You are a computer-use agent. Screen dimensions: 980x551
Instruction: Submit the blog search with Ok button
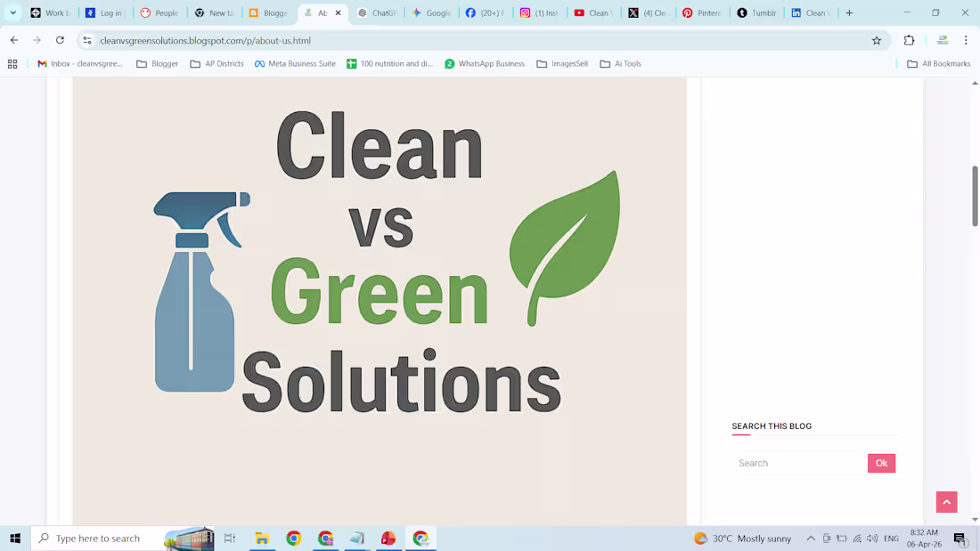pyautogui.click(x=881, y=463)
